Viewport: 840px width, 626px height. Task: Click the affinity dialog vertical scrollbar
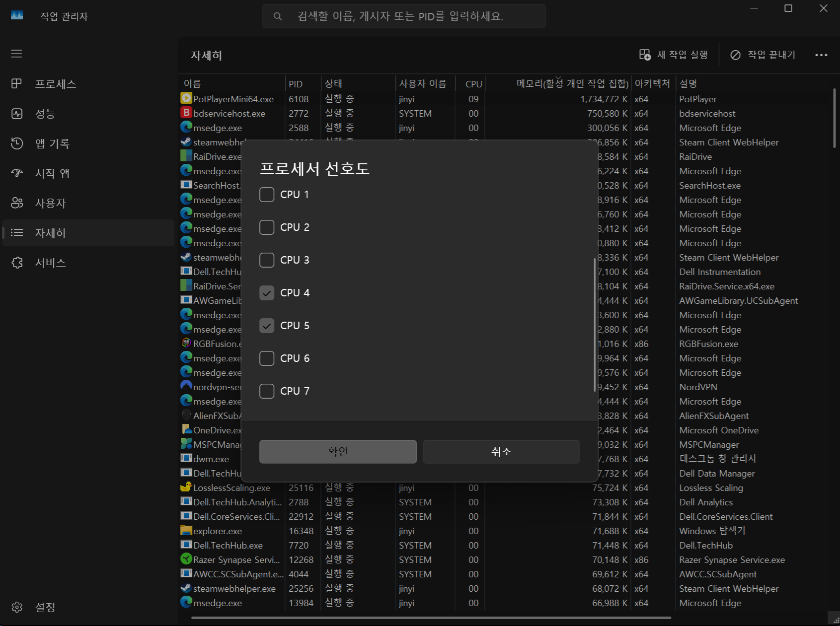point(594,325)
